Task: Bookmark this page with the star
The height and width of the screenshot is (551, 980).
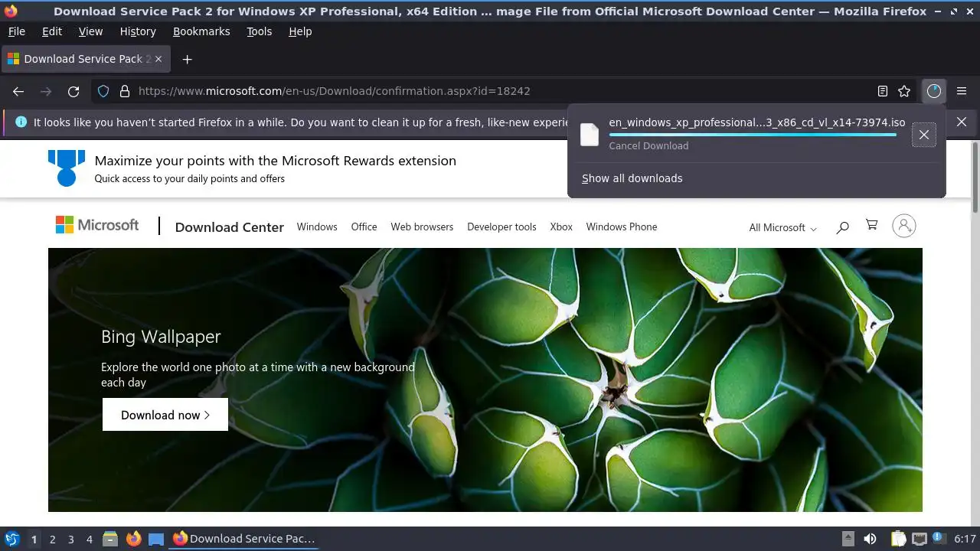Action: pyautogui.click(x=904, y=91)
